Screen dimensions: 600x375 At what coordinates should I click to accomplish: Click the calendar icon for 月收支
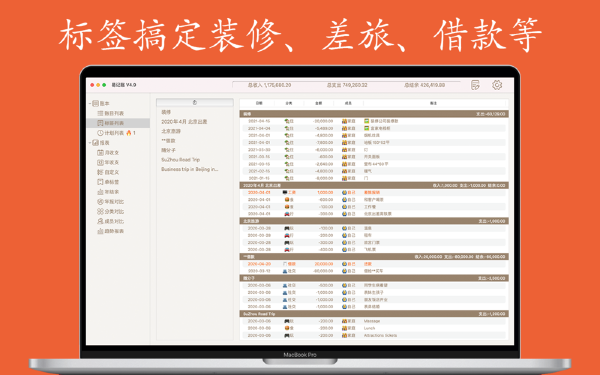coord(100,153)
